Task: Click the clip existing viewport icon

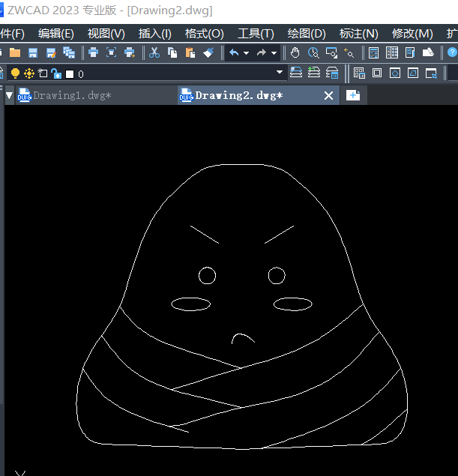Action: point(431,73)
